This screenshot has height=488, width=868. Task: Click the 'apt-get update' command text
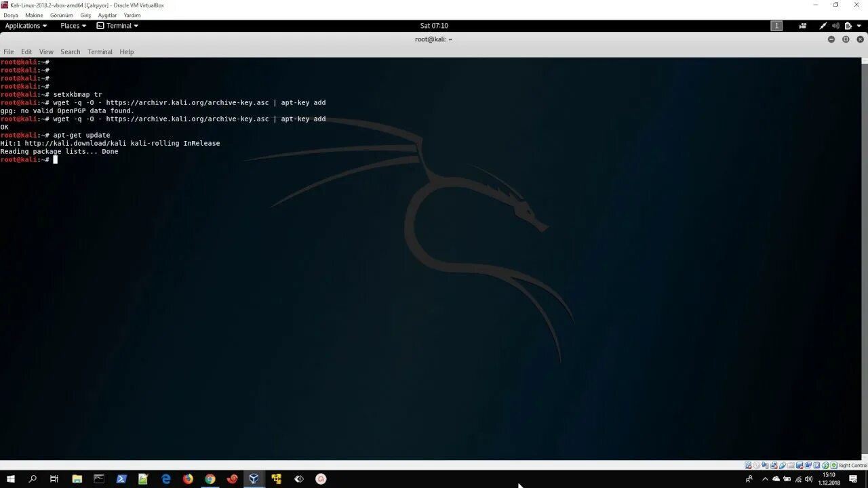click(x=82, y=136)
